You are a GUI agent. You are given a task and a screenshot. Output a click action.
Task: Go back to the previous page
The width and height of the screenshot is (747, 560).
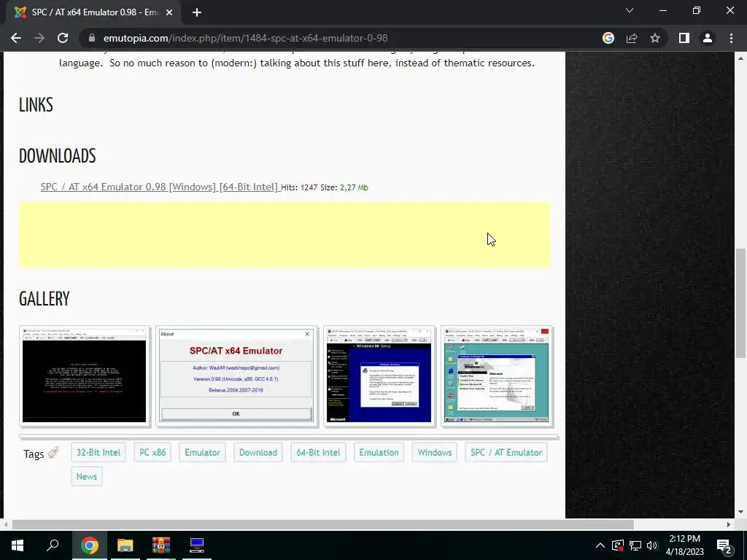coord(16,38)
